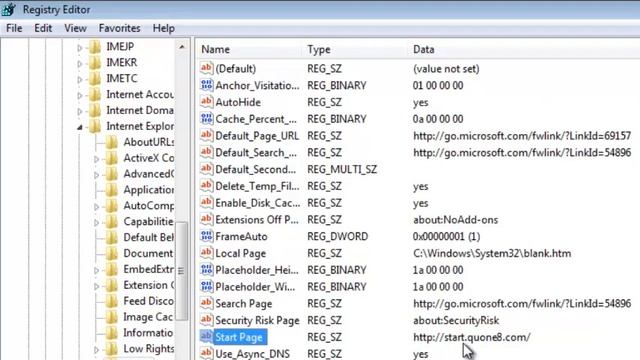Click the Default_Page_URL string icon
The height and width of the screenshot is (360, 640).
[x=207, y=135]
